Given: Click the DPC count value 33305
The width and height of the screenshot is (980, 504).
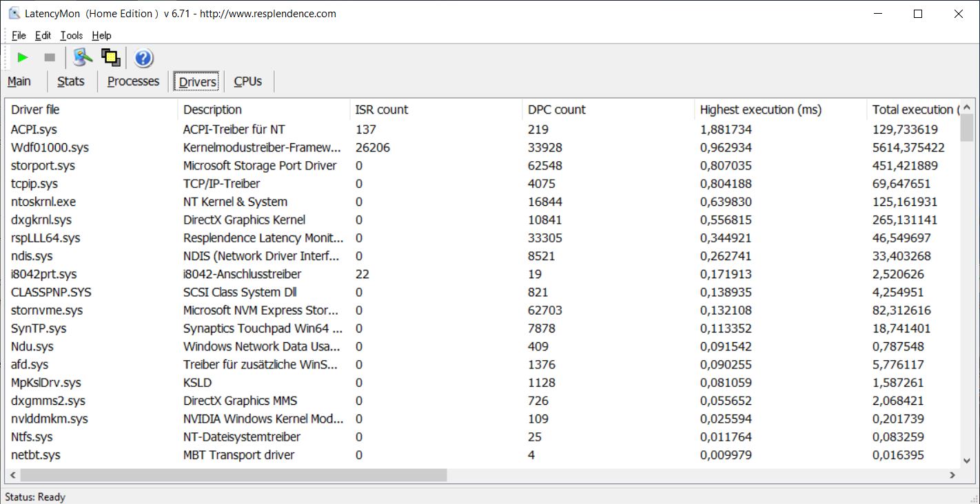Looking at the screenshot, I should click(545, 238).
